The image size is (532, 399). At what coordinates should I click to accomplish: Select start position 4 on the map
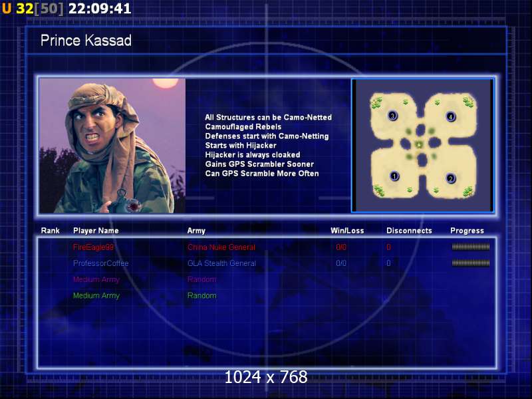click(x=451, y=117)
